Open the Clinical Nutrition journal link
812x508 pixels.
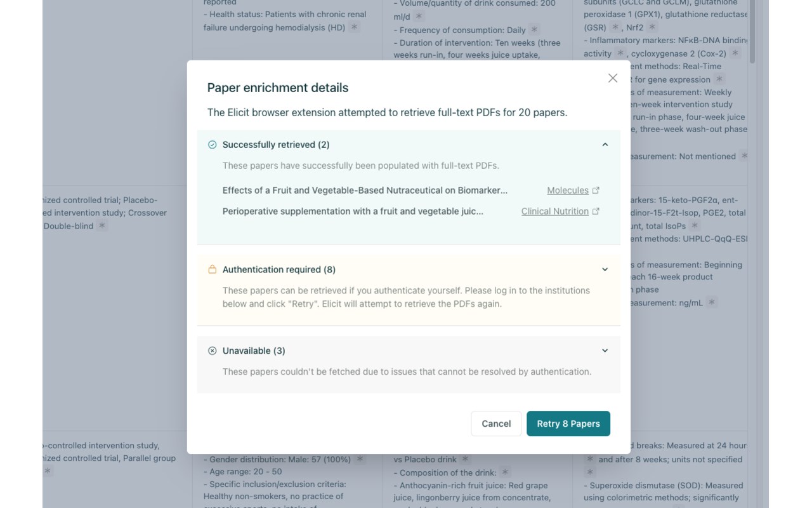tap(554, 211)
